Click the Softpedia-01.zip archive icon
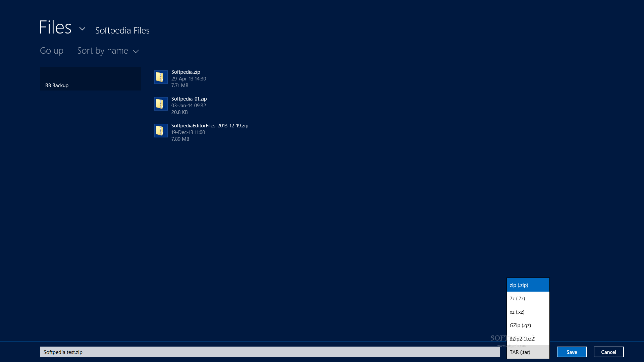644x362 pixels. click(x=161, y=104)
